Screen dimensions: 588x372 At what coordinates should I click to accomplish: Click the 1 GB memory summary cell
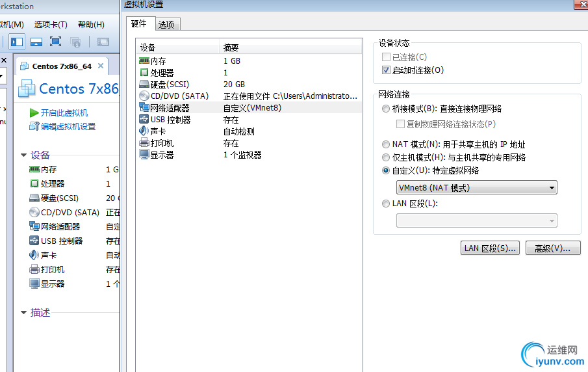coord(232,61)
